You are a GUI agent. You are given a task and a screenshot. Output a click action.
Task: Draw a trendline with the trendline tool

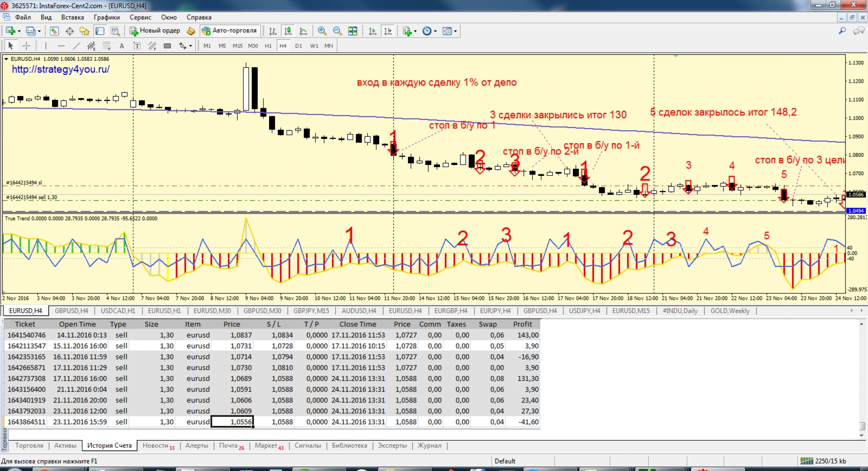[x=76, y=46]
